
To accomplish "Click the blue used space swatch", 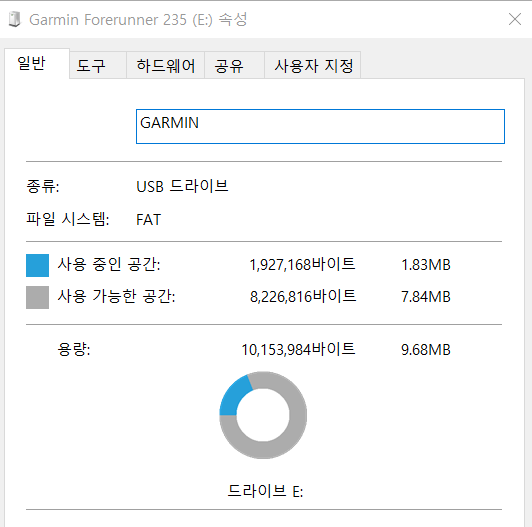I will pos(37,265).
